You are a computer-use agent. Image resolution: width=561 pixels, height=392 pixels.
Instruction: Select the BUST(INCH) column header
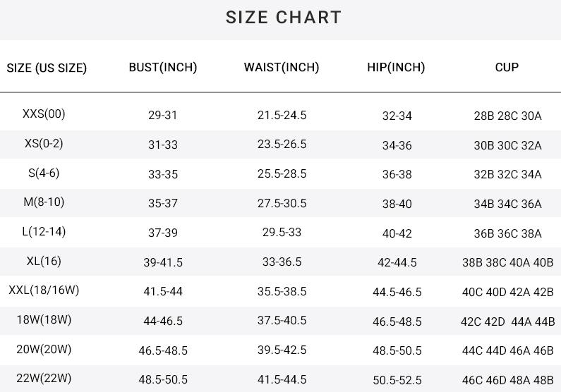(163, 68)
